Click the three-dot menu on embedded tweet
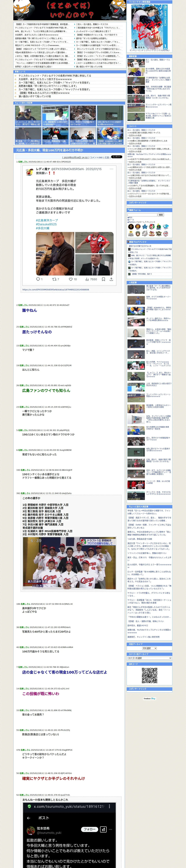 coord(111,169)
